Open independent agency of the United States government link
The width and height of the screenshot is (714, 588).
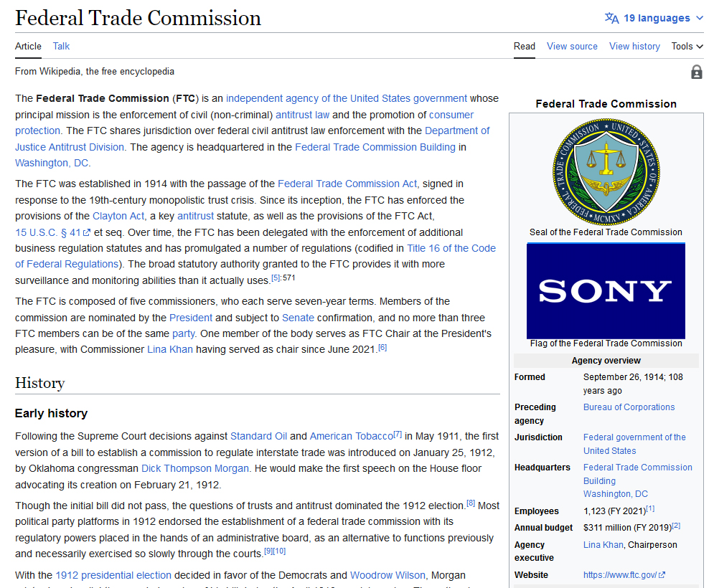coord(347,98)
